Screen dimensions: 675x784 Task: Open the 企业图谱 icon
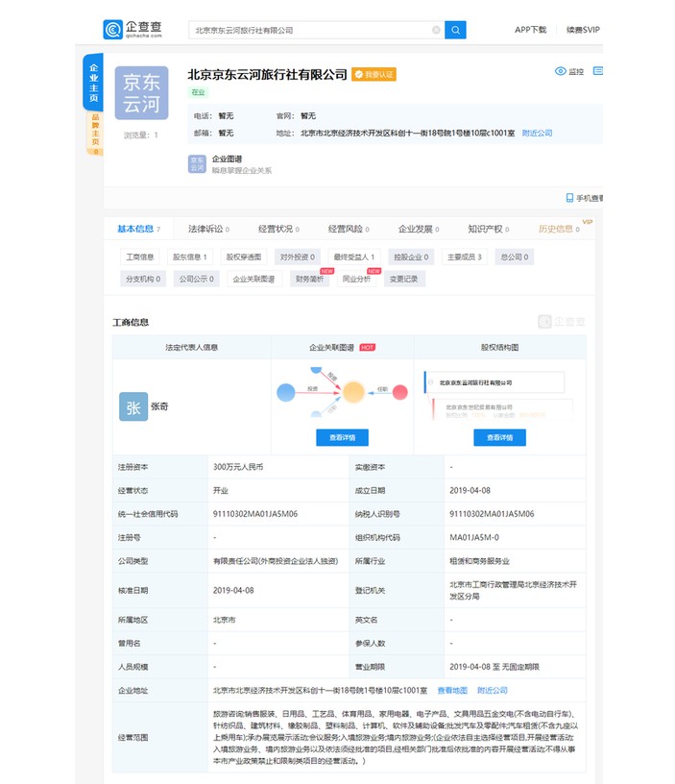197,164
